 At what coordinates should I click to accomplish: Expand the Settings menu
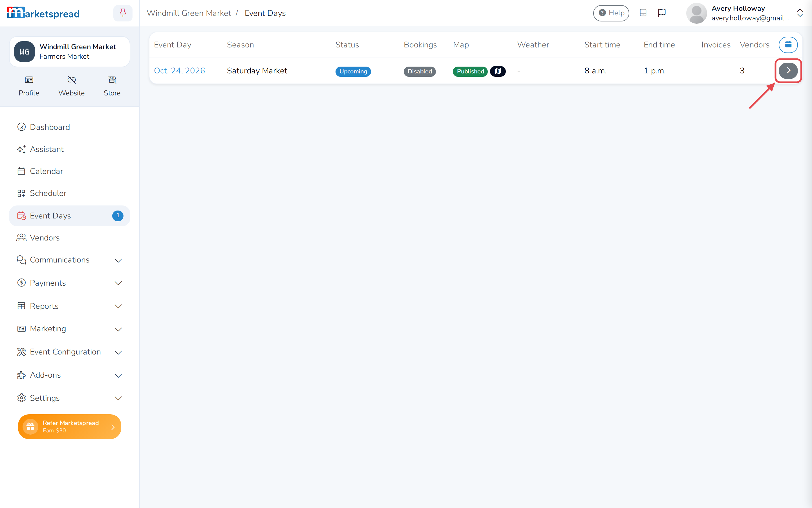pyautogui.click(x=69, y=398)
